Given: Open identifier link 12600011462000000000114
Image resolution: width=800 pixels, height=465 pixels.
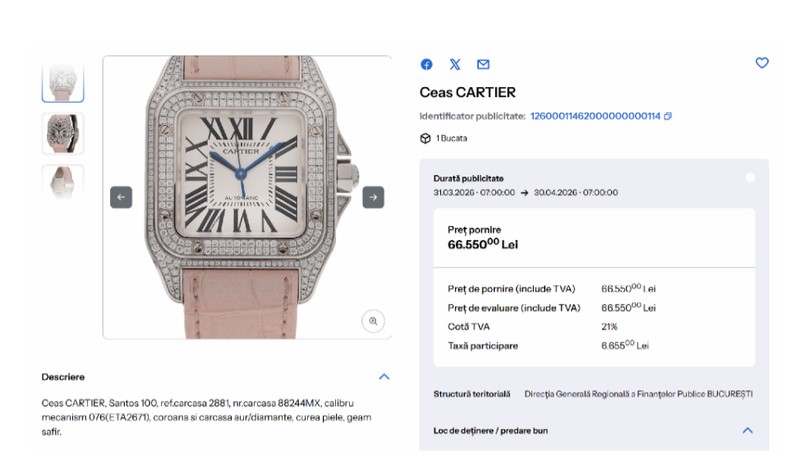Looking at the screenshot, I should point(595,116).
